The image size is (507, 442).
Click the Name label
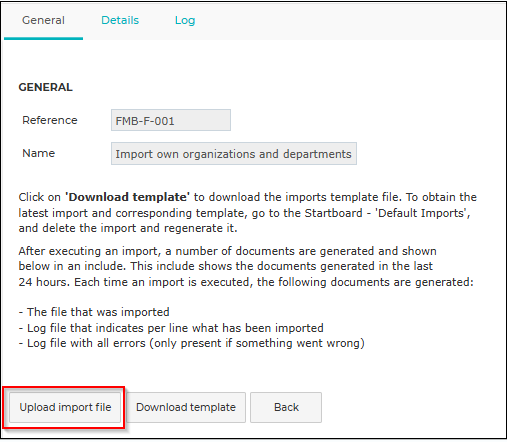39,153
